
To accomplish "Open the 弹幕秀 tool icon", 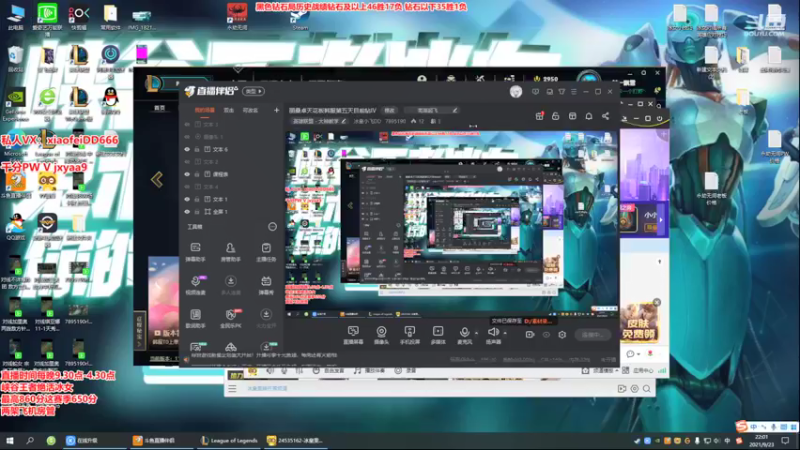I will click(266, 285).
